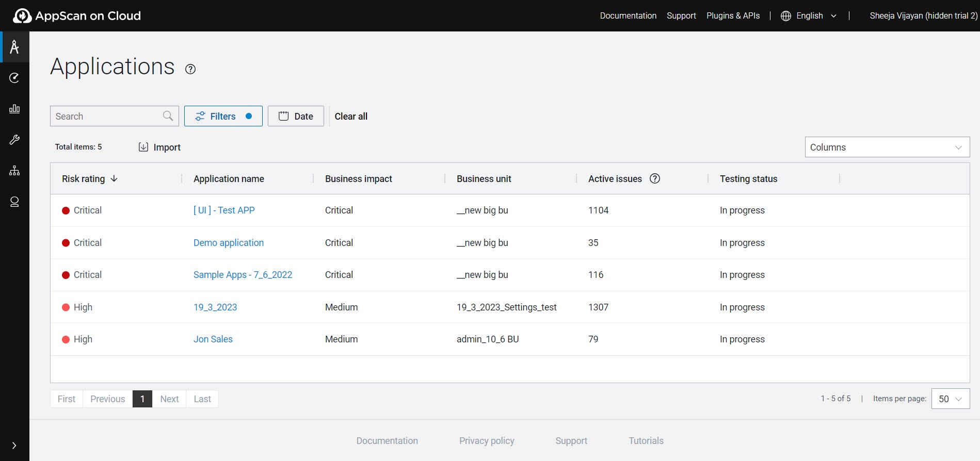This screenshot has height=461, width=980.
Task: Open the organization hierarchy sidebar icon
Action: point(14,171)
